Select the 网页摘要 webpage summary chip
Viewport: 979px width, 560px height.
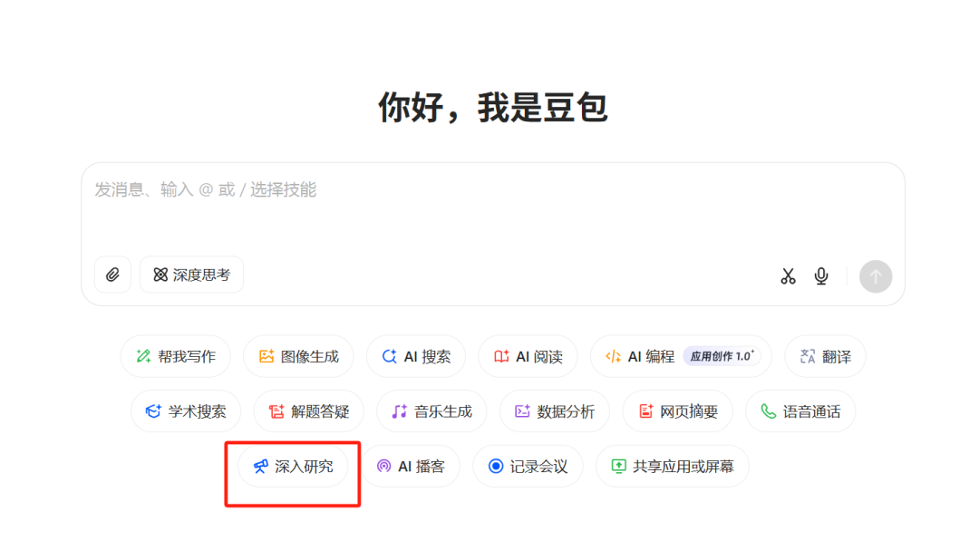tap(677, 411)
